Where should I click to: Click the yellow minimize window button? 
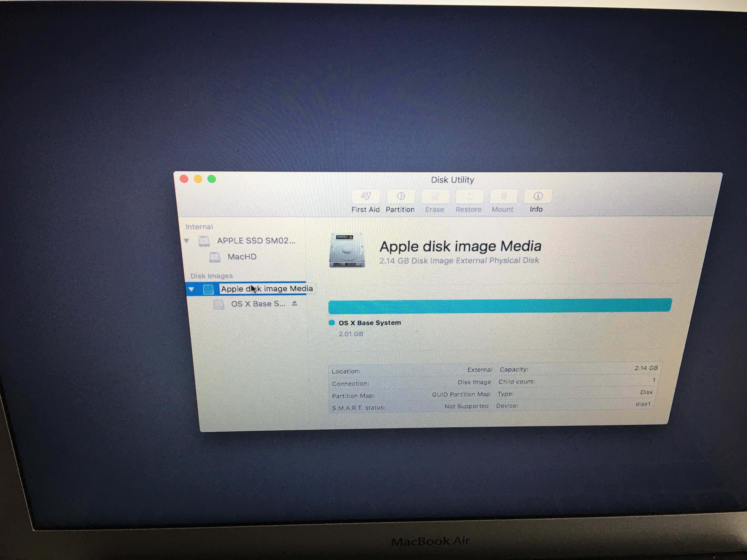(198, 179)
